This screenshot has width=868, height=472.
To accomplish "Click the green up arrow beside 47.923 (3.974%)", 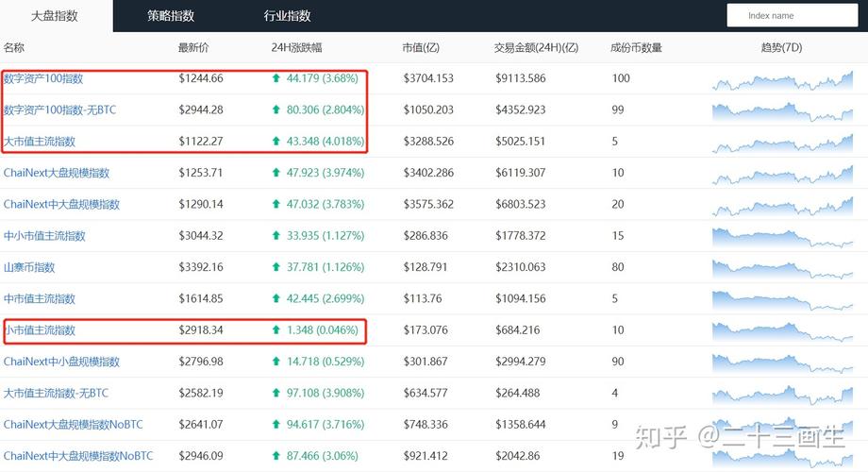I will (x=276, y=173).
